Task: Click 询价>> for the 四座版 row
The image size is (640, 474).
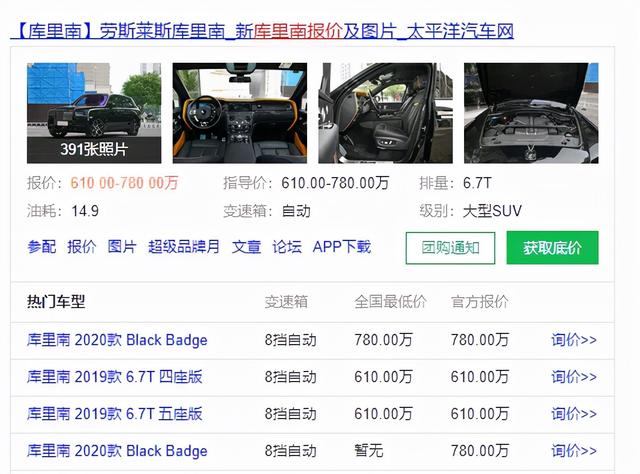Action: [x=574, y=377]
